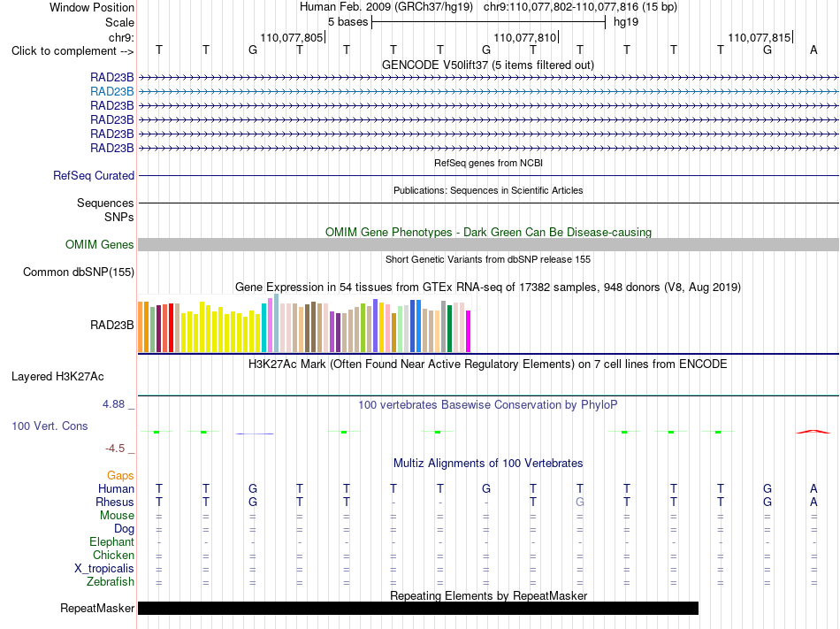Image resolution: width=840 pixels, height=629 pixels.
Task: Select the Window Position label
Action: pyautogui.click(x=92, y=7)
